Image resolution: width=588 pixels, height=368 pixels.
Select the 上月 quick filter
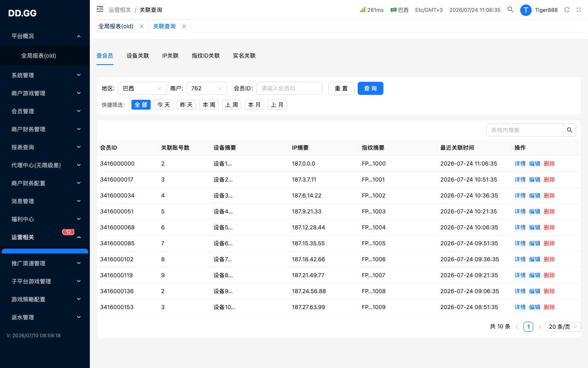277,105
